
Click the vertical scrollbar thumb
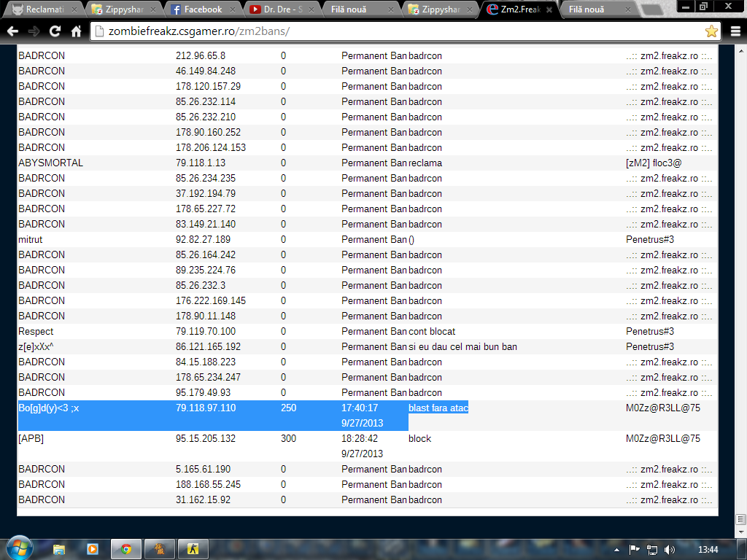741,519
